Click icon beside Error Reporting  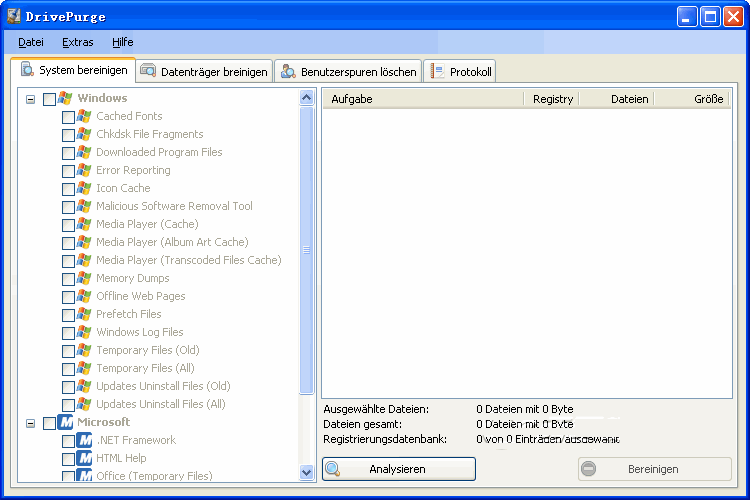coord(84,170)
